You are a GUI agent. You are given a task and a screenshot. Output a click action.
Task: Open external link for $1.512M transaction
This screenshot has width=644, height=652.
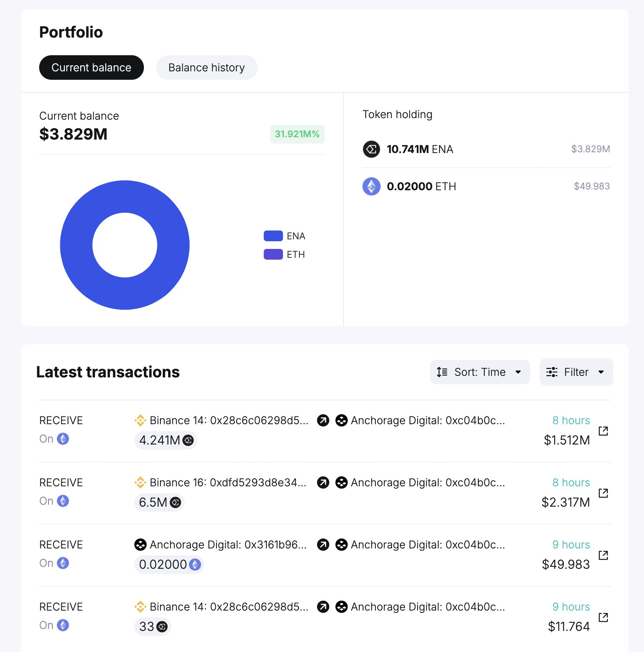pos(603,431)
